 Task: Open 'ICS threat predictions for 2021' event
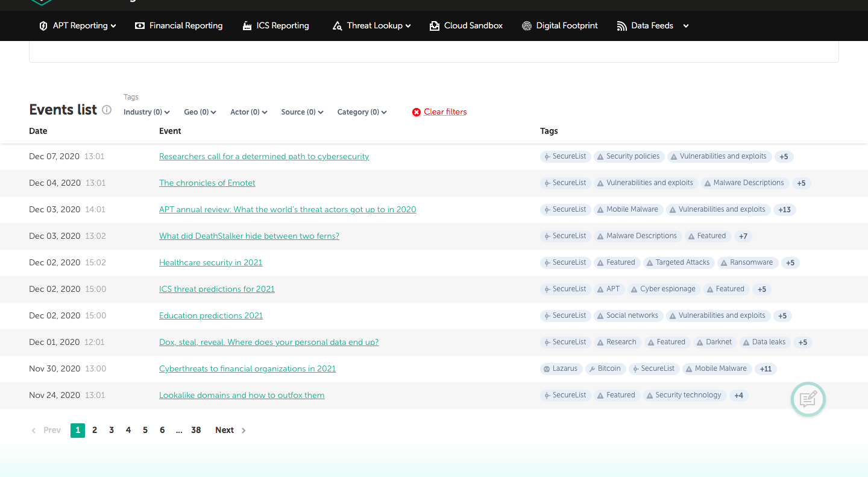(x=217, y=289)
